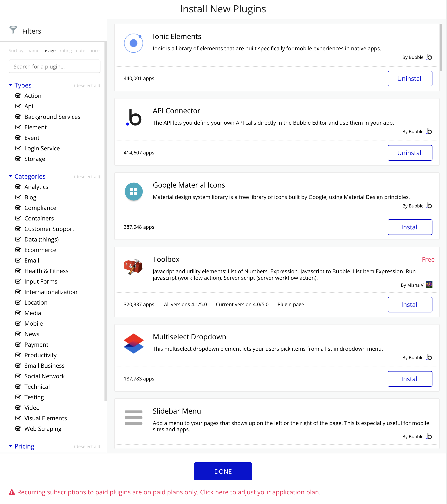Uncheck the Background Services type filter
This screenshot has height=504, width=447.
(18, 117)
